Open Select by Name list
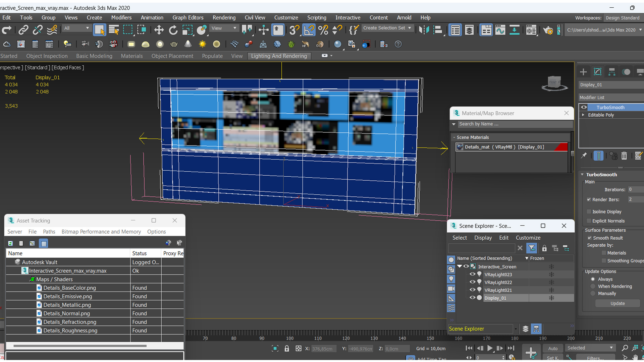Screen dimensions: 644x362 (114, 30)
